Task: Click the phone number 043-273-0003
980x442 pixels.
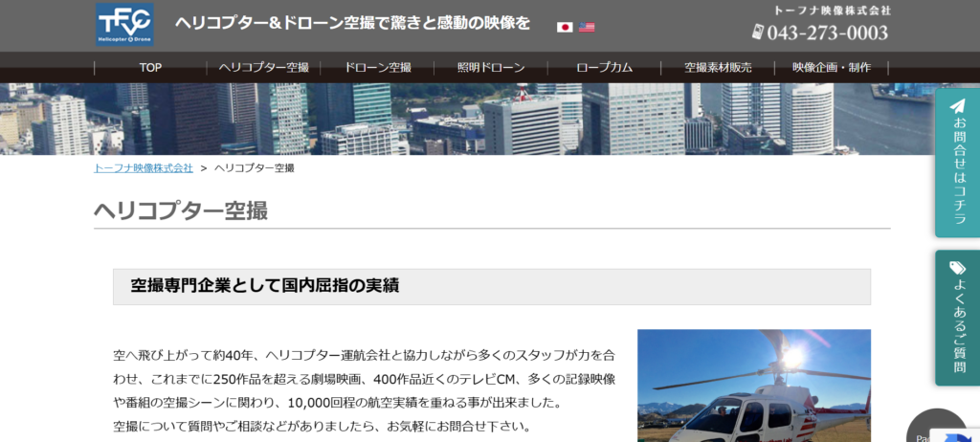Action: pos(828,33)
